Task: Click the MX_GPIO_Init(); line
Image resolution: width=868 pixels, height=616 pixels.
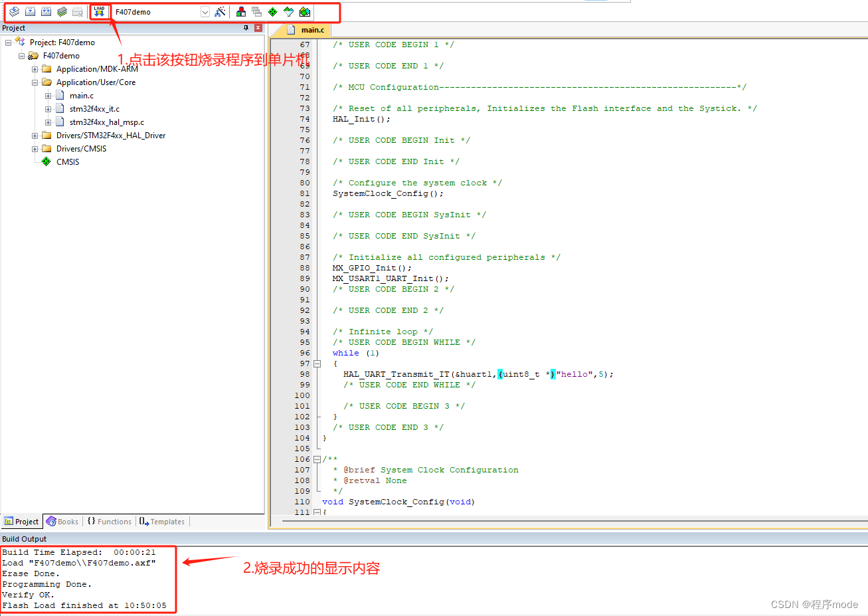Action: (372, 268)
